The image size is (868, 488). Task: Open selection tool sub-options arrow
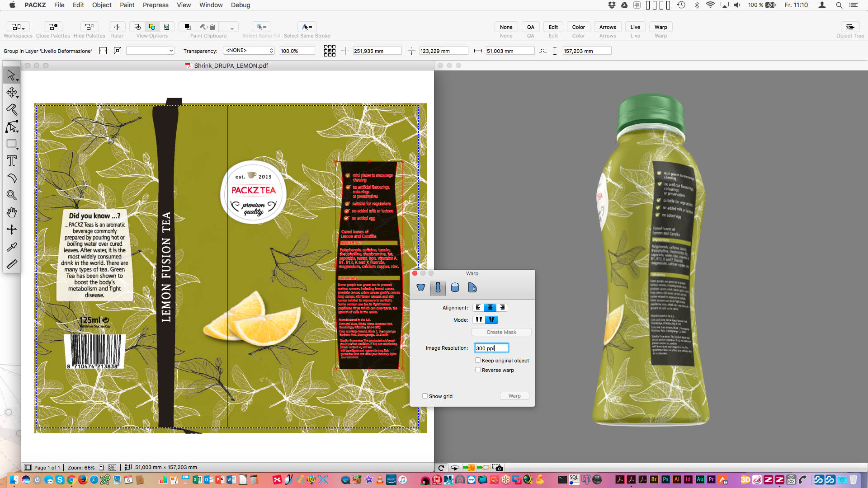[18, 80]
